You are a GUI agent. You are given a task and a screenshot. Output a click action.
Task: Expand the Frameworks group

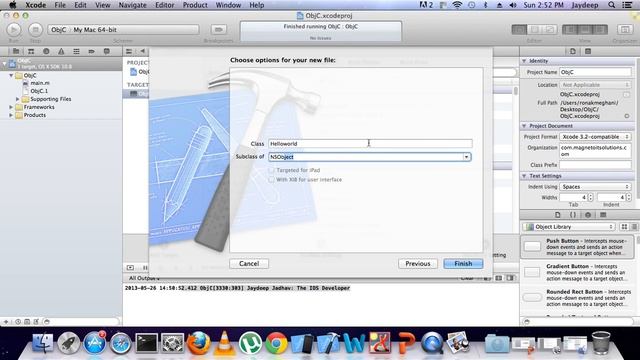(11, 107)
